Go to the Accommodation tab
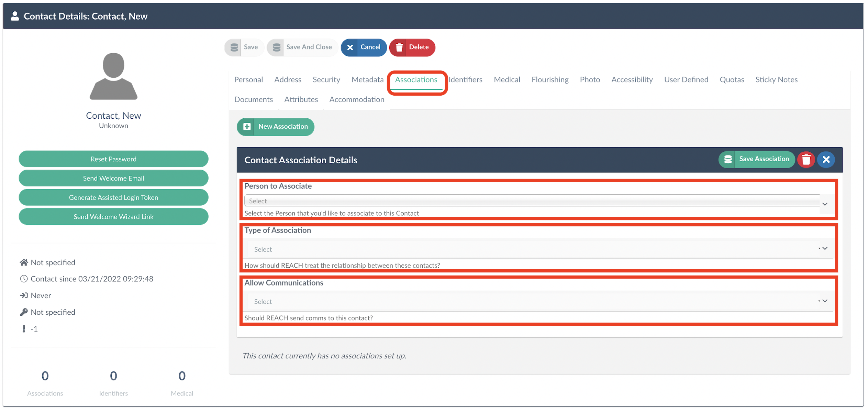 (x=356, y=99)
